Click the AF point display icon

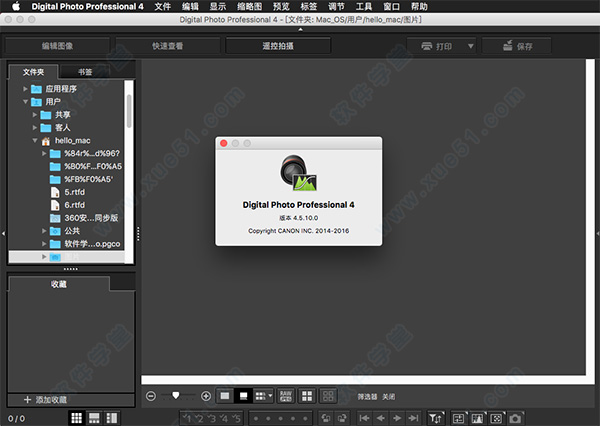[496, 418]
